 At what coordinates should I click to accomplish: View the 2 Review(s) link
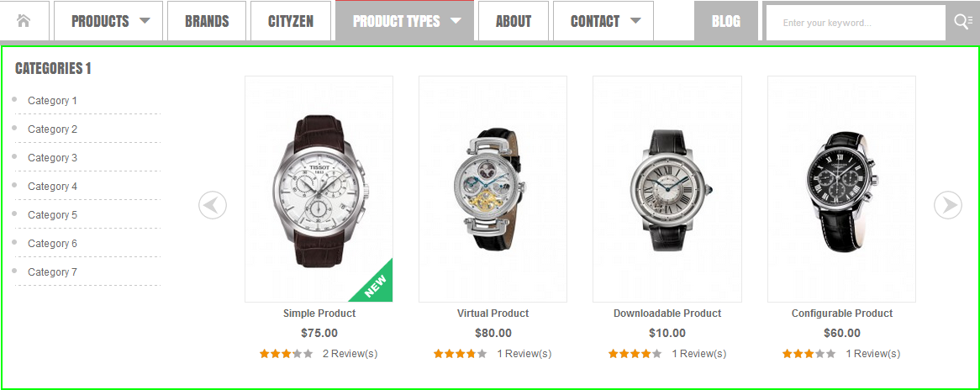[350, 354]
